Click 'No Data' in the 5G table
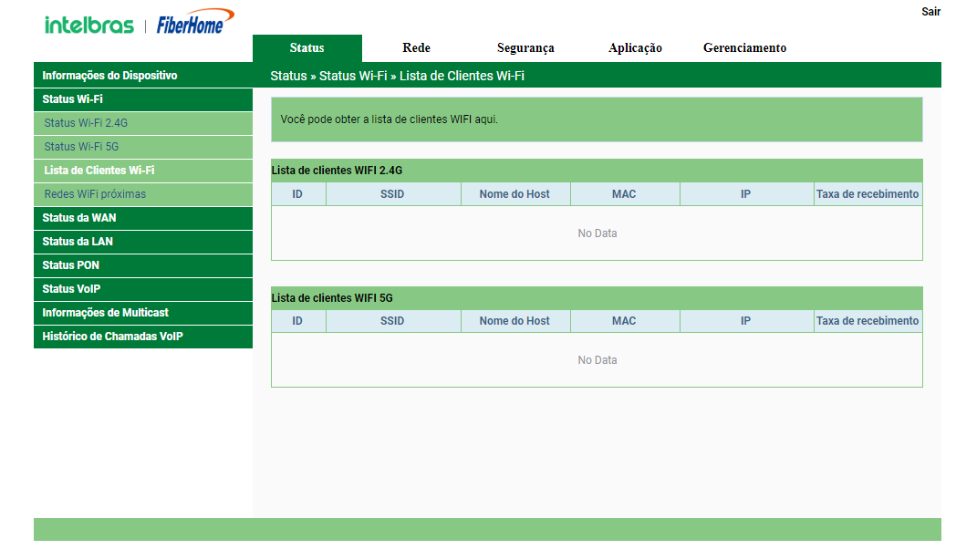 tap(597, 360)
